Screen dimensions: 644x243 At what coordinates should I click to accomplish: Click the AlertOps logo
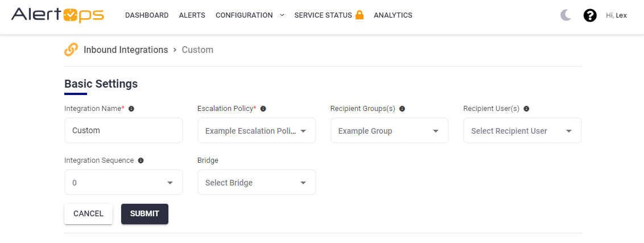57,15
